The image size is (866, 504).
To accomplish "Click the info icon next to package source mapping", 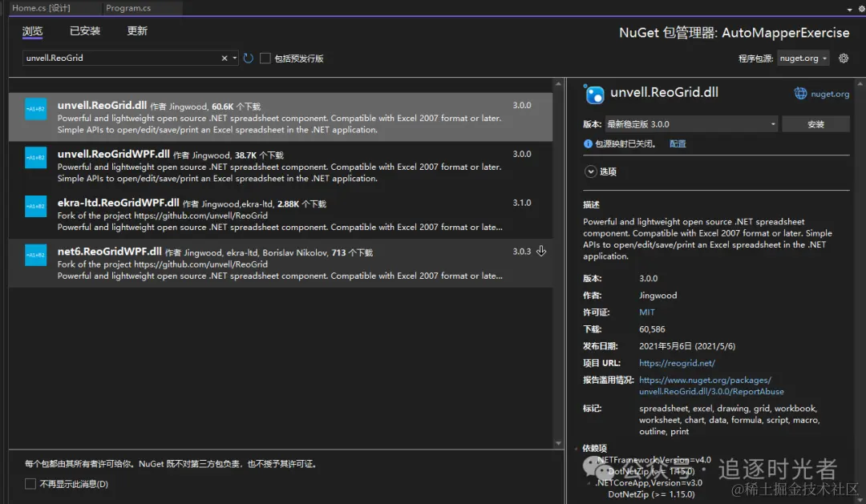I will pyautogui.click(x=588, y=143).
